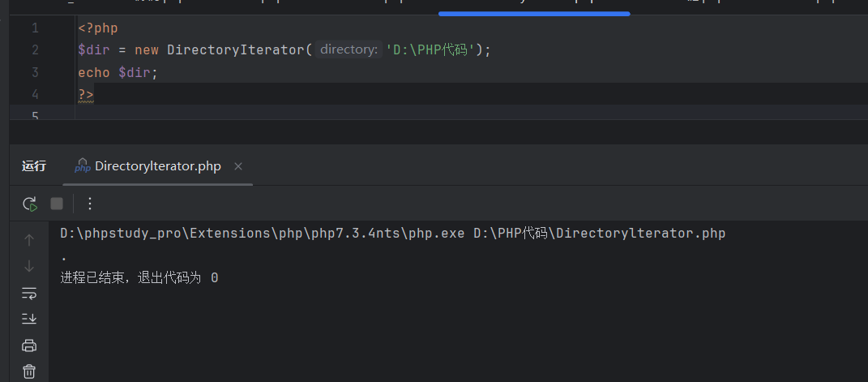Click the php file icon on run tab
This screenshot has width=868, height=382.
(82, 166)
